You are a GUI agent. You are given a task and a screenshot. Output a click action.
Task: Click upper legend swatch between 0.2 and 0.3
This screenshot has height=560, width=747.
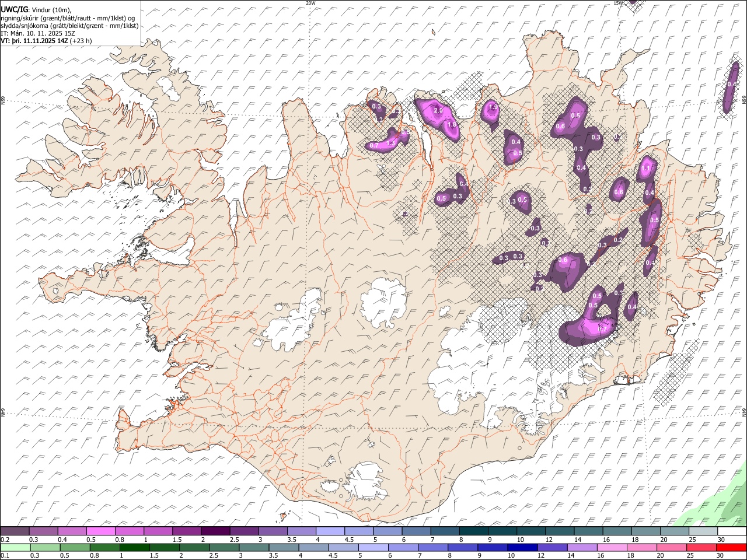pyautogui.click(x=15, y=531)
